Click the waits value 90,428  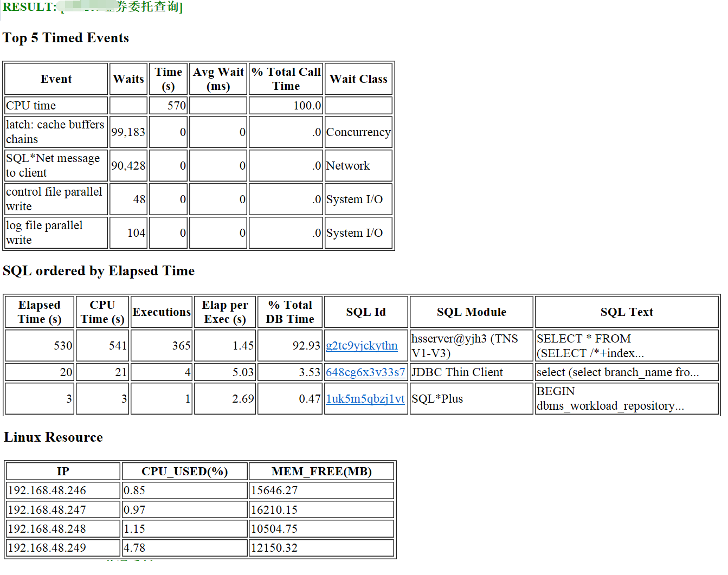pos(128,165)
